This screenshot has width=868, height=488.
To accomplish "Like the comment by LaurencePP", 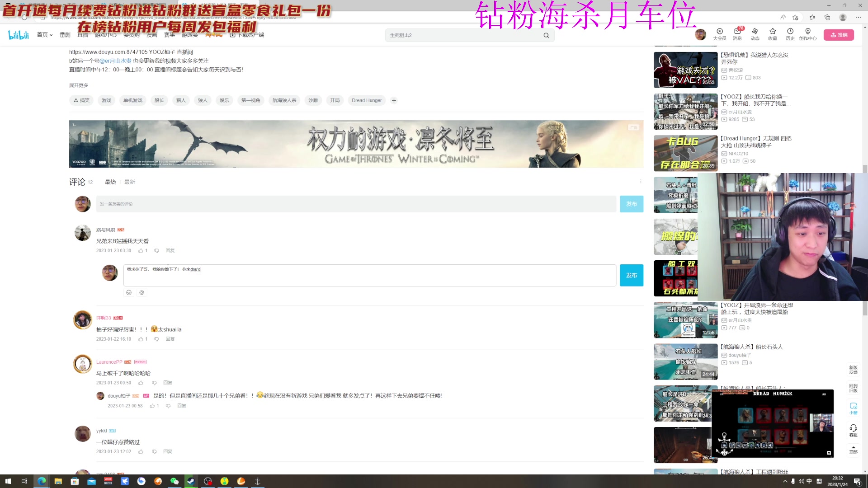I will 141,383.
